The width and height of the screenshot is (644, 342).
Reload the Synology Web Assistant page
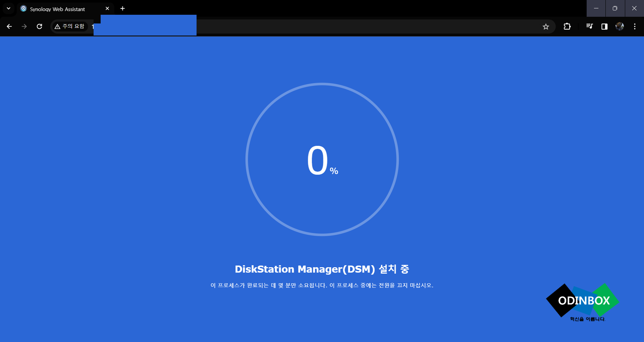click(x=39, y=26)
